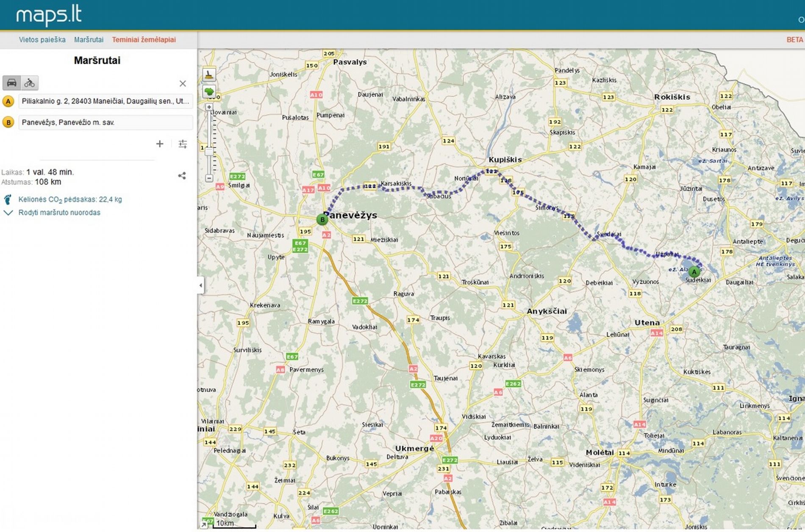Select car travel mode
Viewport: 805px width, 532px height.
pyautogui.click(x=11, y=83)
